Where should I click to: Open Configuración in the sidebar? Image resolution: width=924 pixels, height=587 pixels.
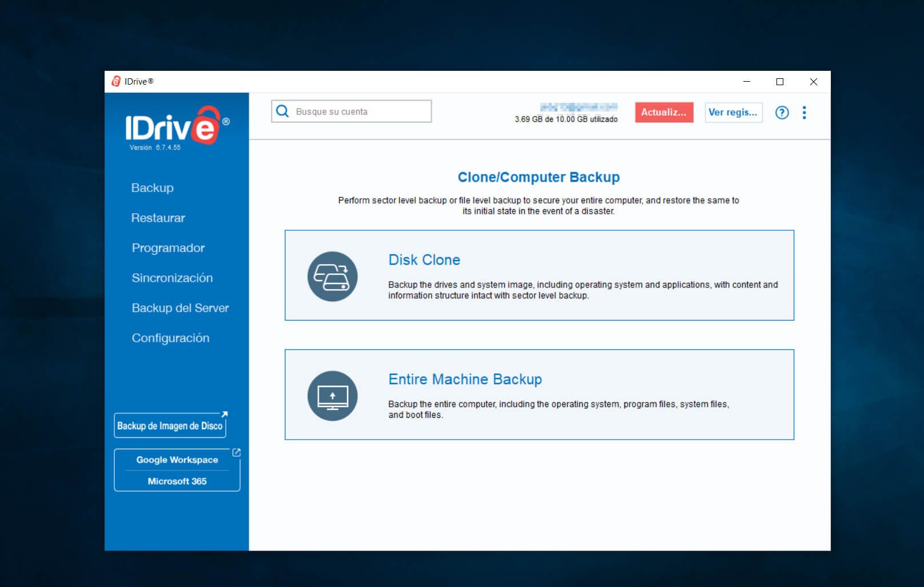[x=170, y=338]
